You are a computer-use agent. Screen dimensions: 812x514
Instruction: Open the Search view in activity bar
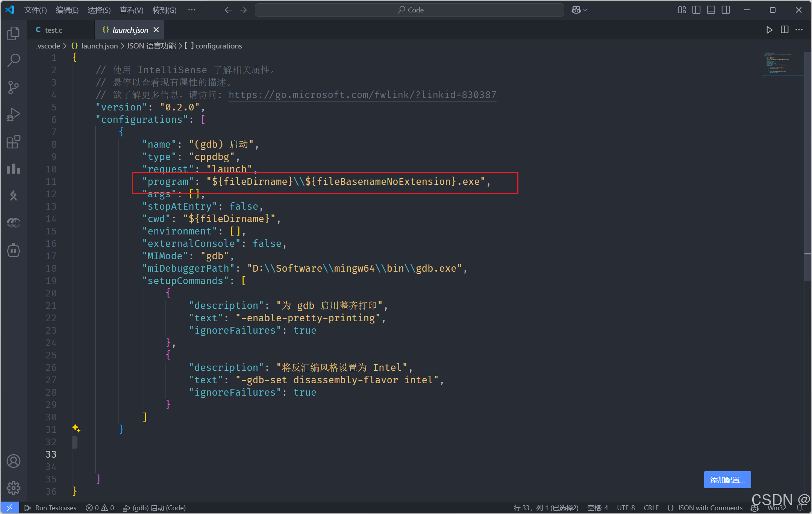[x=14, y=60]
